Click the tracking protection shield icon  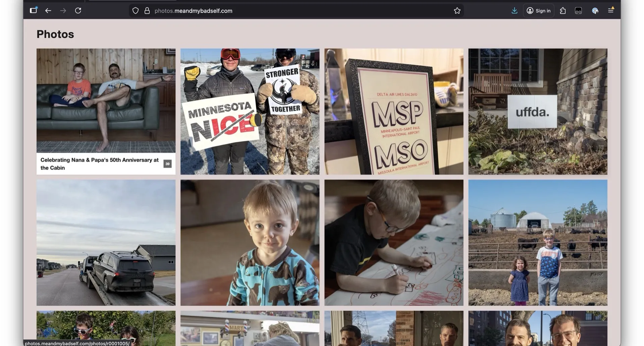pyautogui.click(x=136, y=11)
